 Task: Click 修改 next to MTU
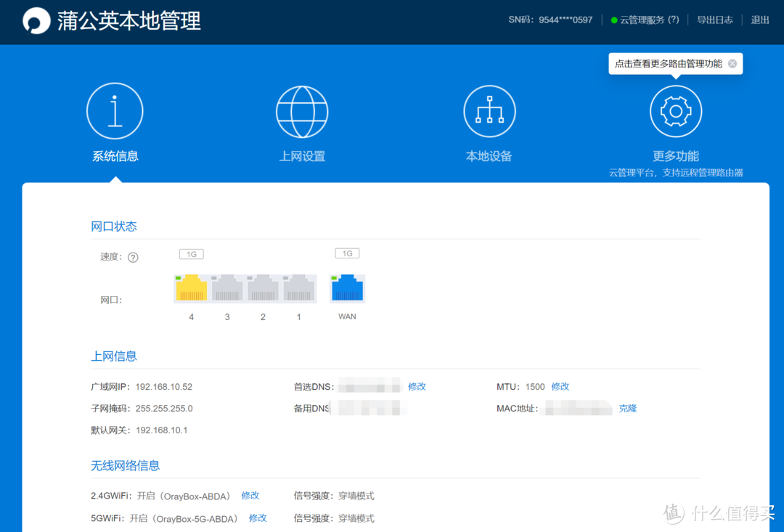(560, 386)
